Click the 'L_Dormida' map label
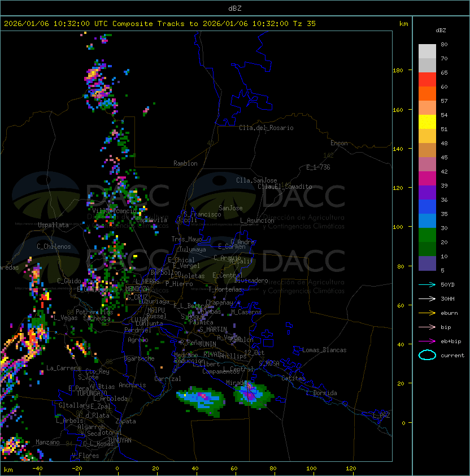This screenshot has height=476, width=470. 321,393
